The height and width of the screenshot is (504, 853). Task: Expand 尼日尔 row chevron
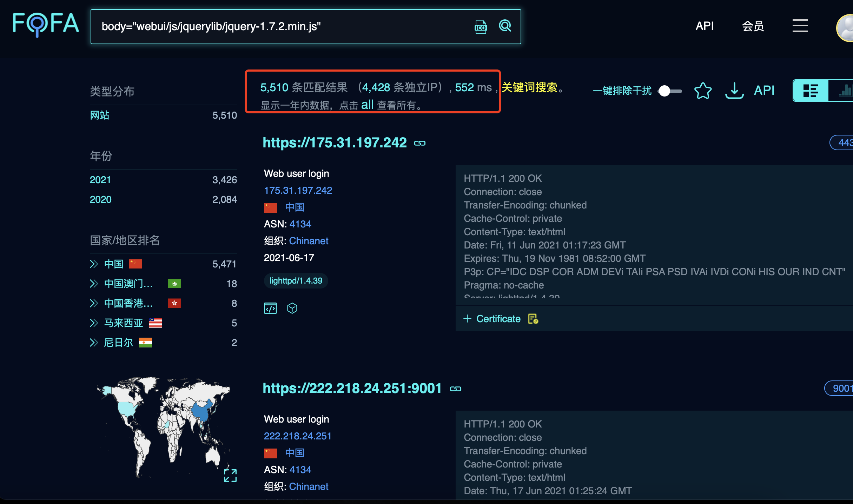point(93,343)
